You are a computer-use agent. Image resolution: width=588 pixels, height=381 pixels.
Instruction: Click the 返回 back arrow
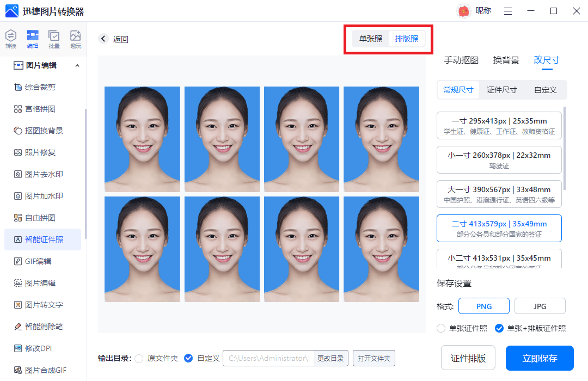pos(103,39)
